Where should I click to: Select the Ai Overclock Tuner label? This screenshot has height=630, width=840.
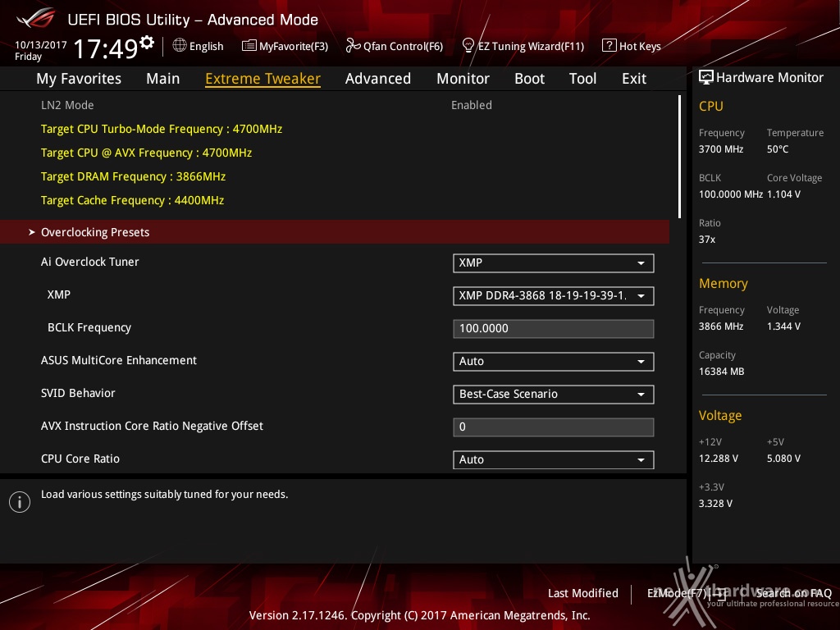tap(90, 262)
